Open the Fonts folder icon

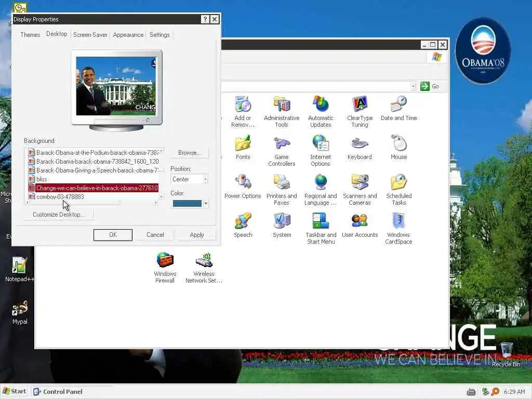[x=243, y=148]
